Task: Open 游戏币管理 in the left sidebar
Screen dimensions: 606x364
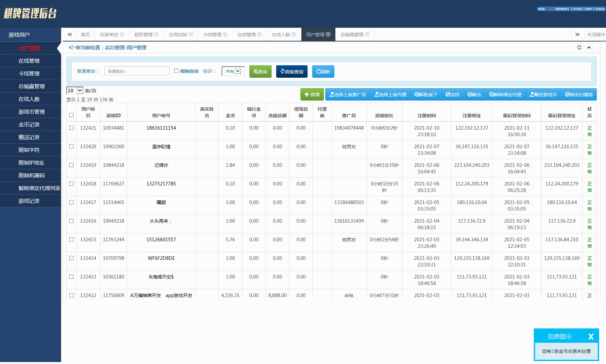Action: (x=31, y=112)
